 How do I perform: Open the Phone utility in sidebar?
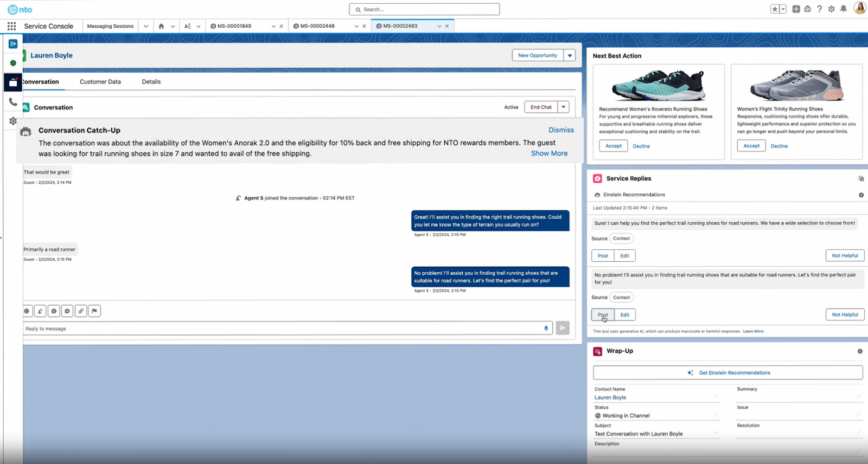coord(13,101)
